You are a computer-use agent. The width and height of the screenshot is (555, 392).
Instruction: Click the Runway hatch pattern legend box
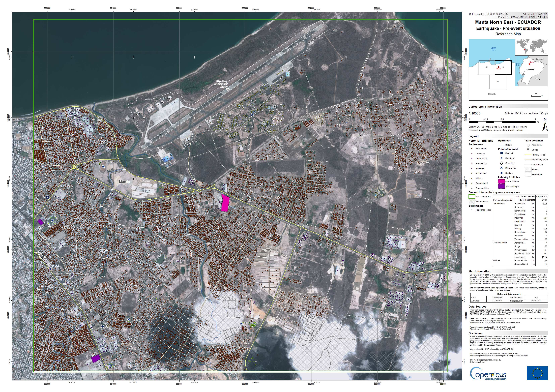click(x=528, y=169)
